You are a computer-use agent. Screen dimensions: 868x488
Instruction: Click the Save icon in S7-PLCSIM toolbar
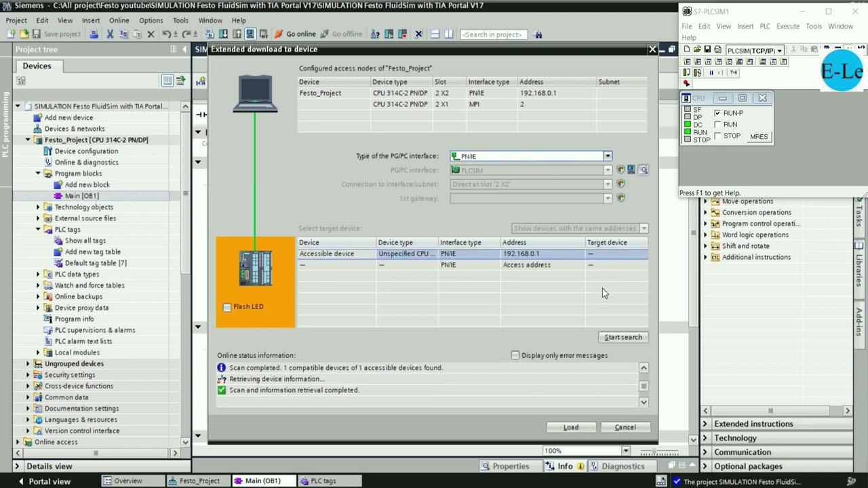point(707,49)
